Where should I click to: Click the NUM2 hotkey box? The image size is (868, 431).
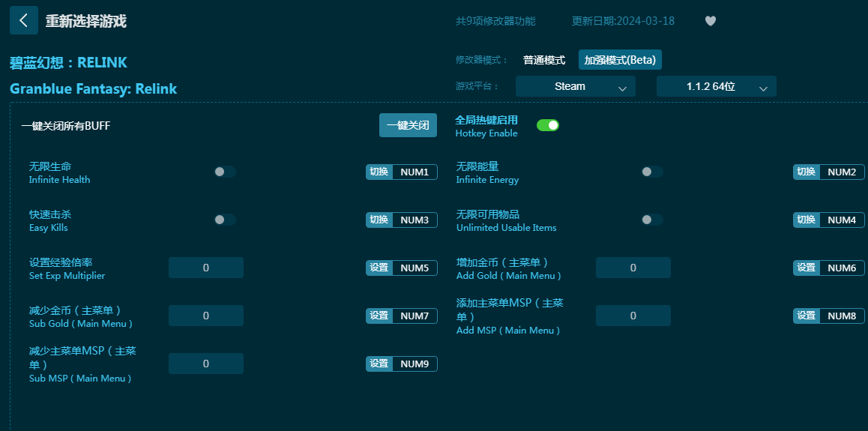842,172
